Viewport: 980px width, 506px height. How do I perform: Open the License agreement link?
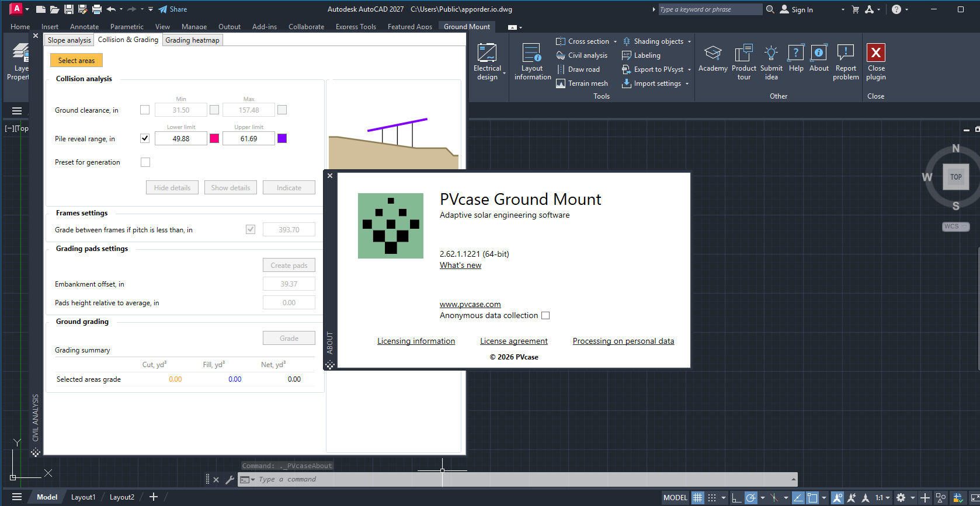(x=514, y=341)
